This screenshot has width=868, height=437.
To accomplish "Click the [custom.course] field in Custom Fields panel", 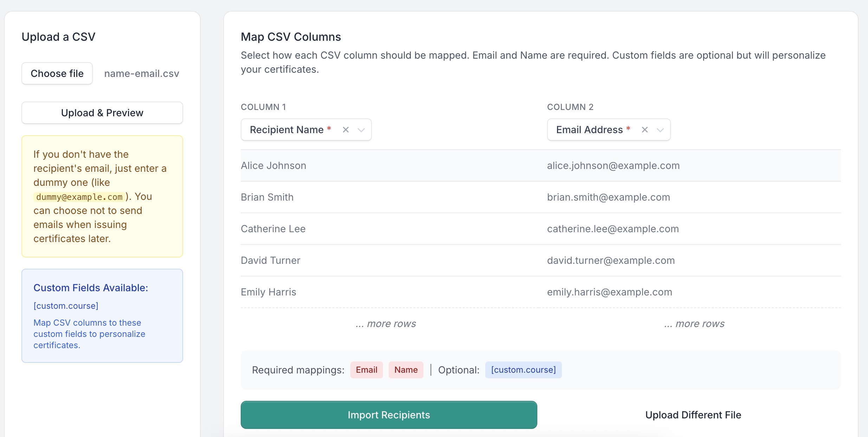I will (65, 306).
